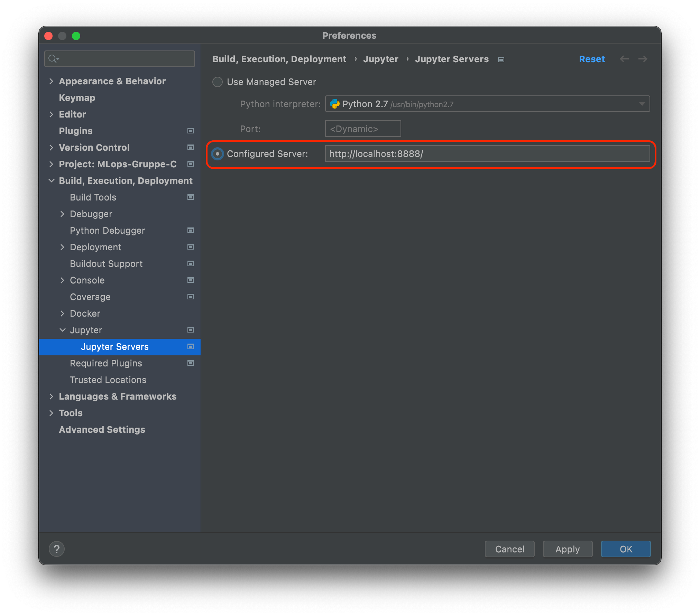Click the Cancel button
700x616 pixels.
509,549
